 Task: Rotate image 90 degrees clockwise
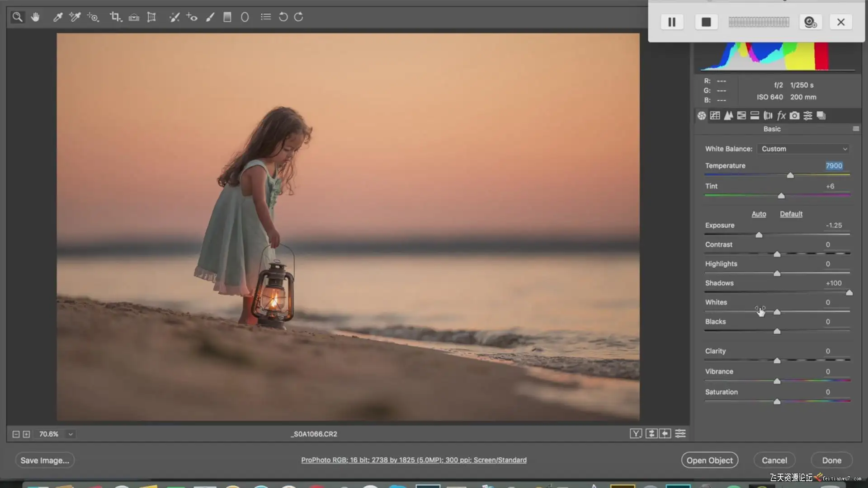pyautogui.click(x=299, y=17)
